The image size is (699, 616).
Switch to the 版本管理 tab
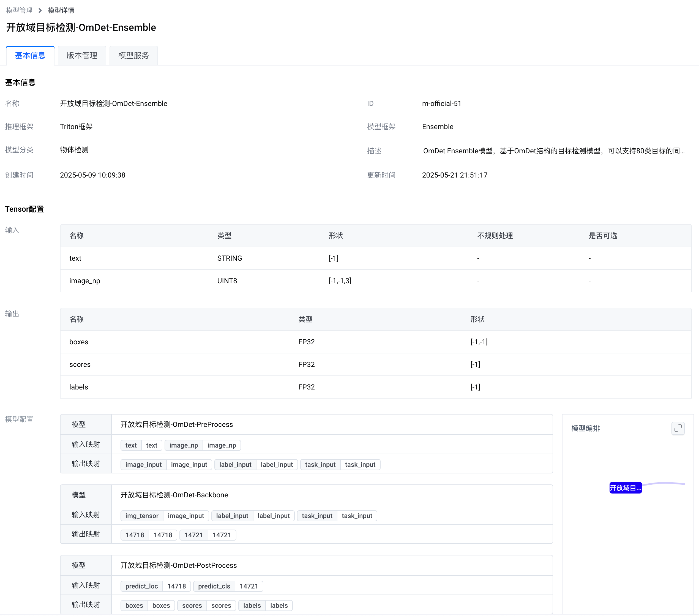82,55
